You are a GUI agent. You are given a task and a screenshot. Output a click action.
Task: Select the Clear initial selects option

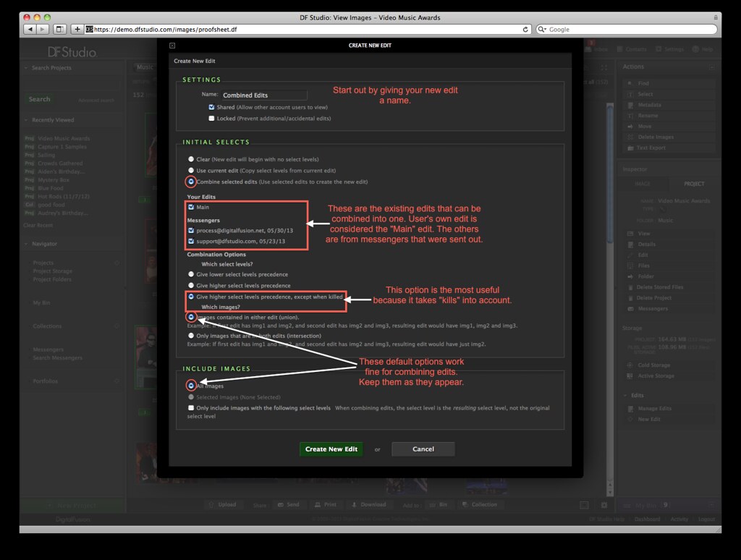tap(191, 159)
